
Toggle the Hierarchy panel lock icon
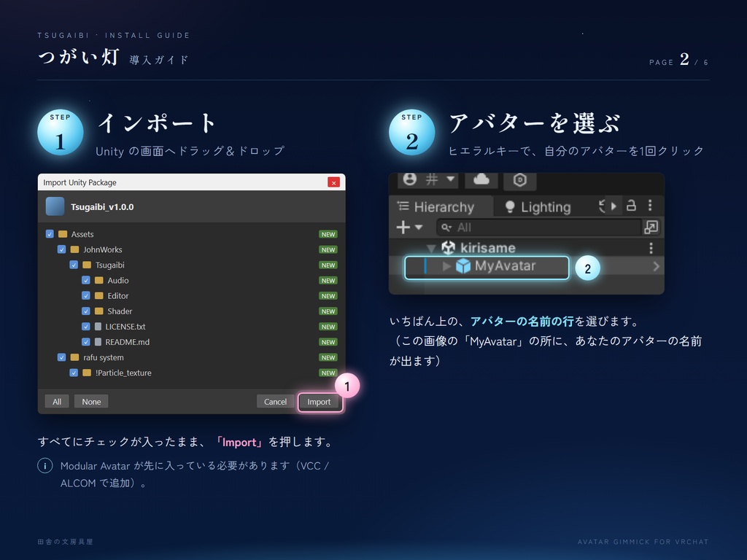point(631,205)
